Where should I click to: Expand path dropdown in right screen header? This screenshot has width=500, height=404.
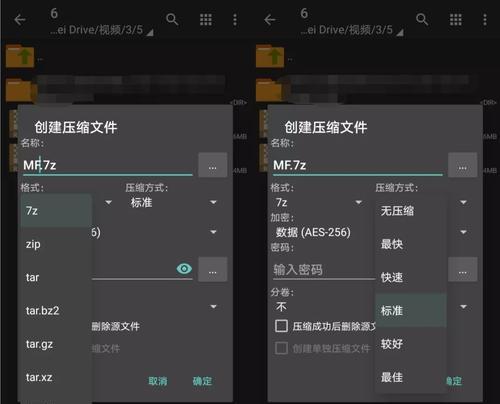(400, 32)
